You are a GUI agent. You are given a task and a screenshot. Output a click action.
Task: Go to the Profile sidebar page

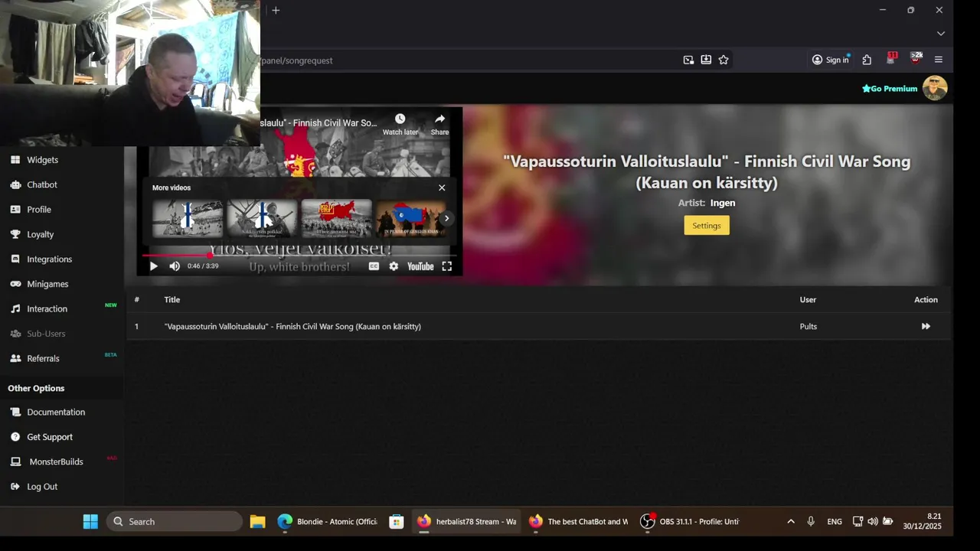tap(39, 210)
